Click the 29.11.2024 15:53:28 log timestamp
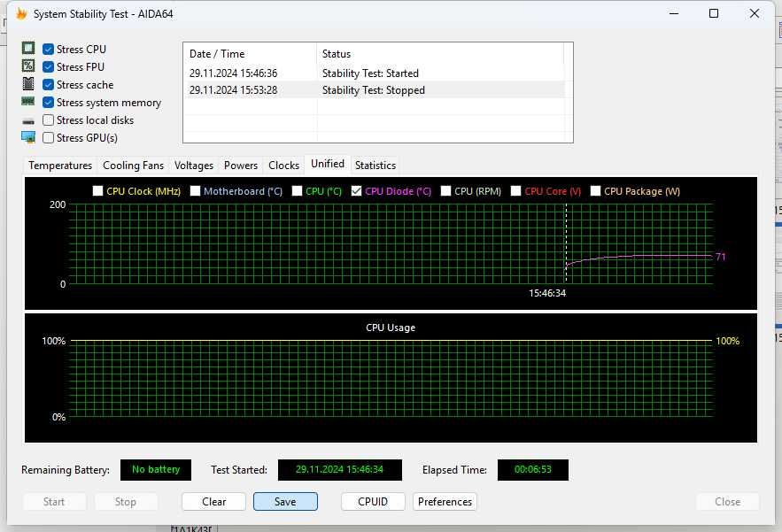 [233, 89]
